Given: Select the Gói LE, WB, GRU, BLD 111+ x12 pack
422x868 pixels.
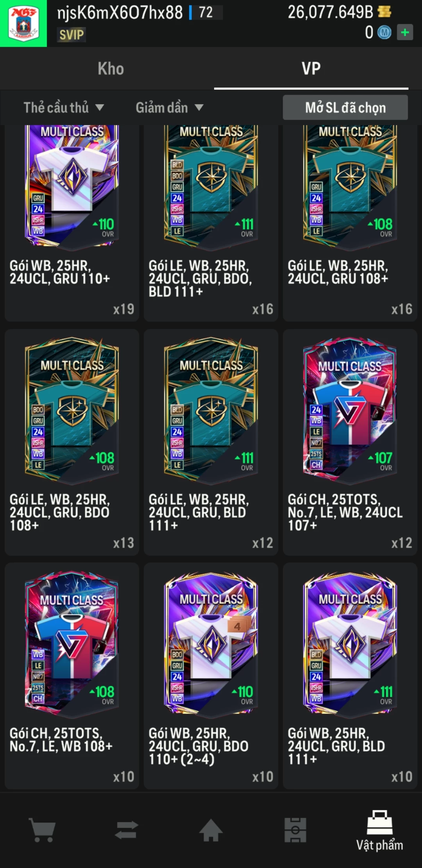Looking at the screenshot, I should tap(211, 442).
